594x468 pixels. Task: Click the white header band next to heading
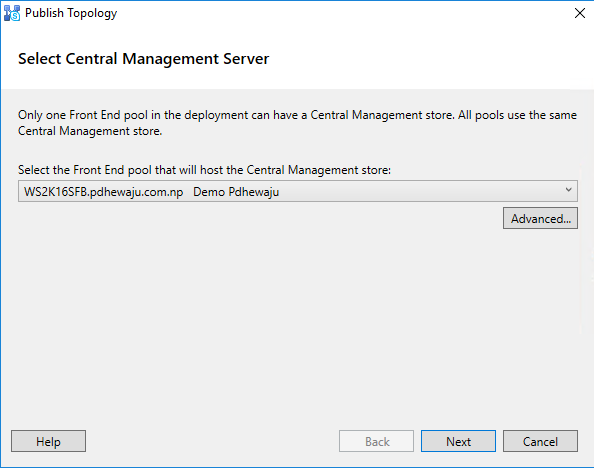point(428,59)
